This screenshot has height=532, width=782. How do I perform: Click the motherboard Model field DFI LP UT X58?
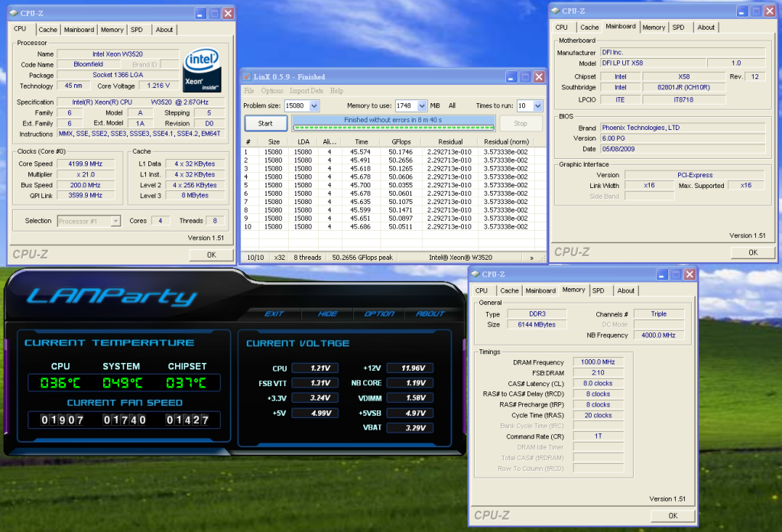(653, 63)
